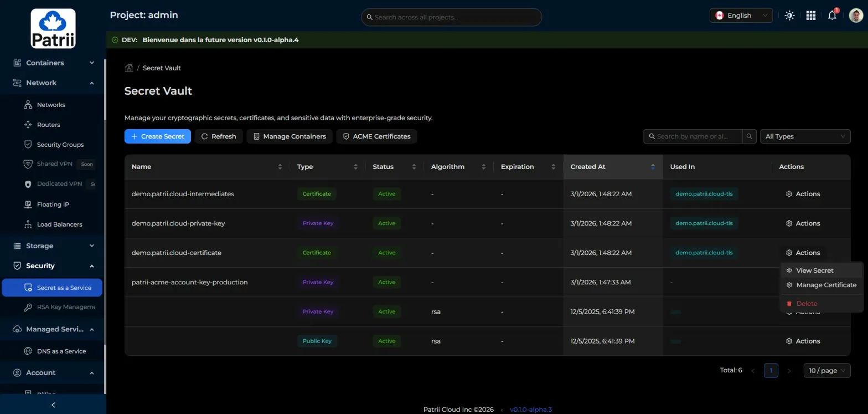Click the v0.1.0-alpha.3 footer link
Viewport: 868px width, 414px height.
[x=531, y=410]
